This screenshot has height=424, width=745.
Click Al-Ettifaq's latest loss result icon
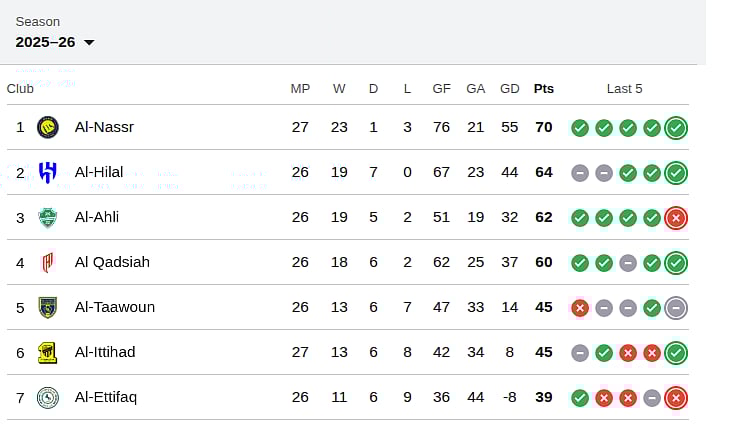tap(676, 398)
